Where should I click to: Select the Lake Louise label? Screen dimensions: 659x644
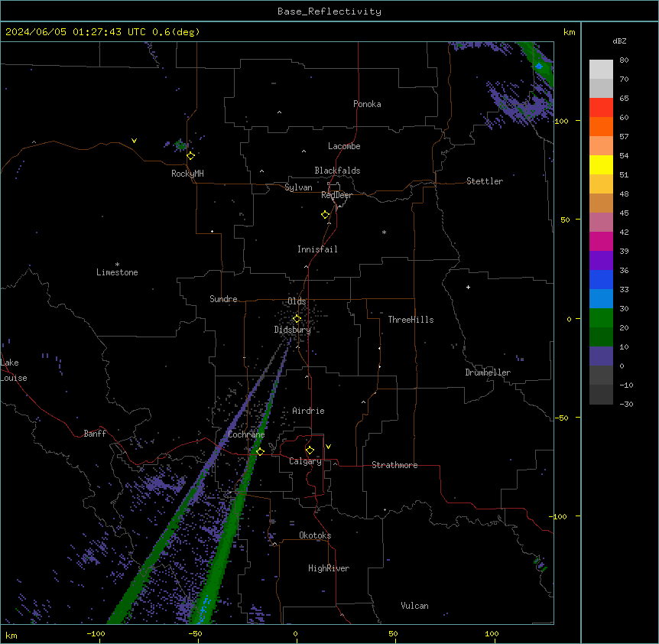point(14,370)
